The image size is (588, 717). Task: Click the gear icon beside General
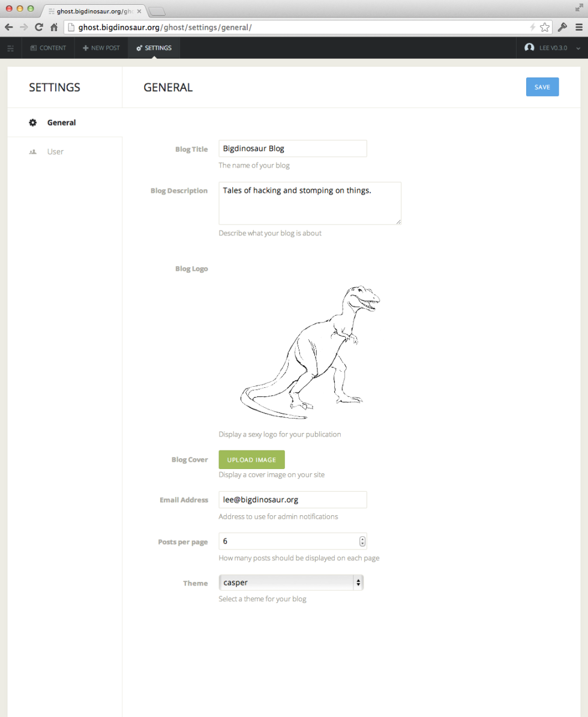(x=33, y=122)
